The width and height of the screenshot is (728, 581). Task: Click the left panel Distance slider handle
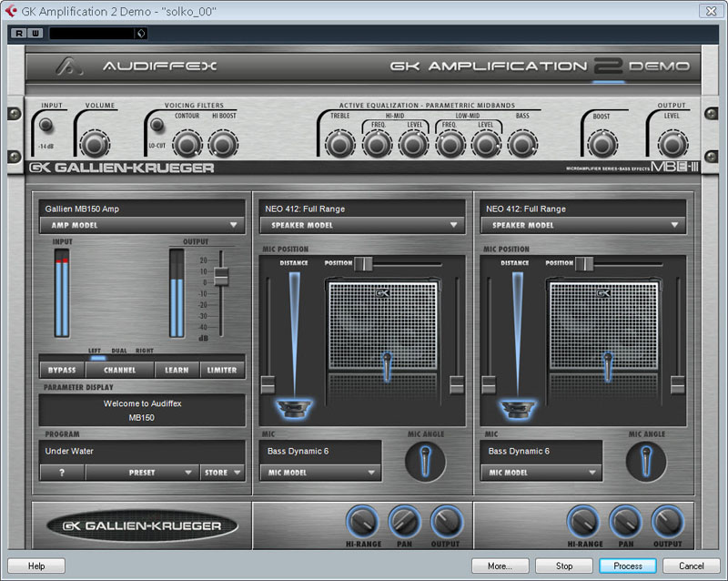[268, 385]
